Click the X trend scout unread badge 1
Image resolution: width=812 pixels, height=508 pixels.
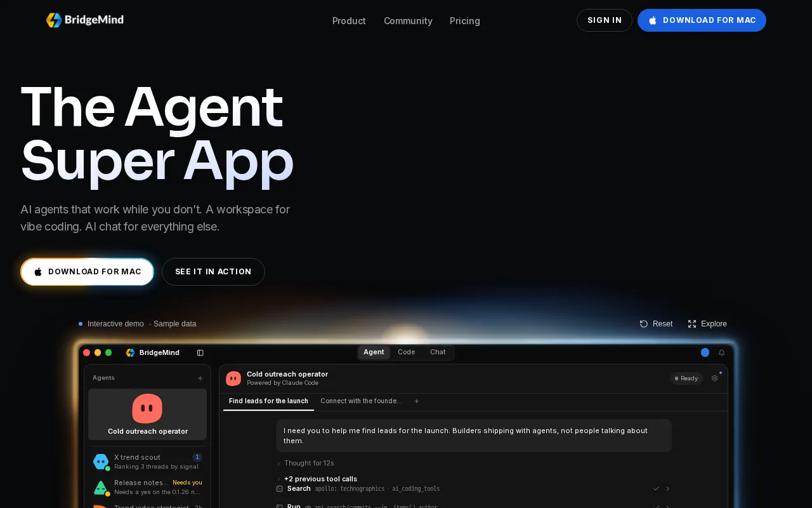pyautogui.click(x=197, y=457)
